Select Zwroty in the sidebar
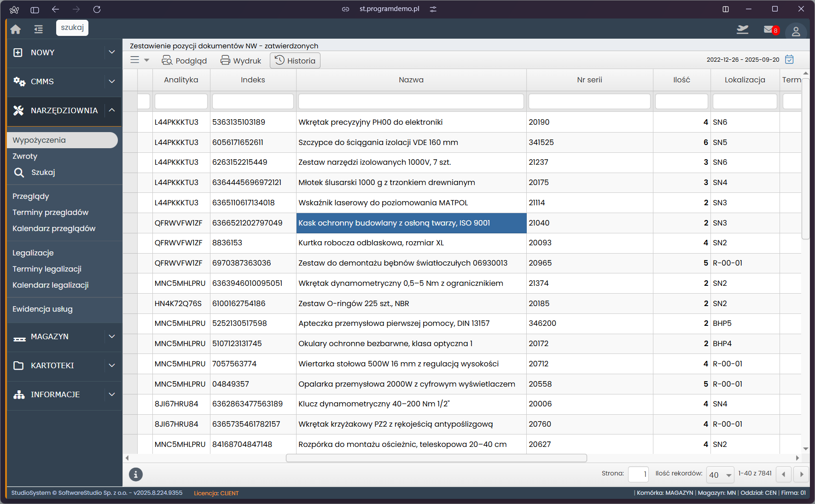The height and width of the screenshot is (504, 815). point(25,156)
